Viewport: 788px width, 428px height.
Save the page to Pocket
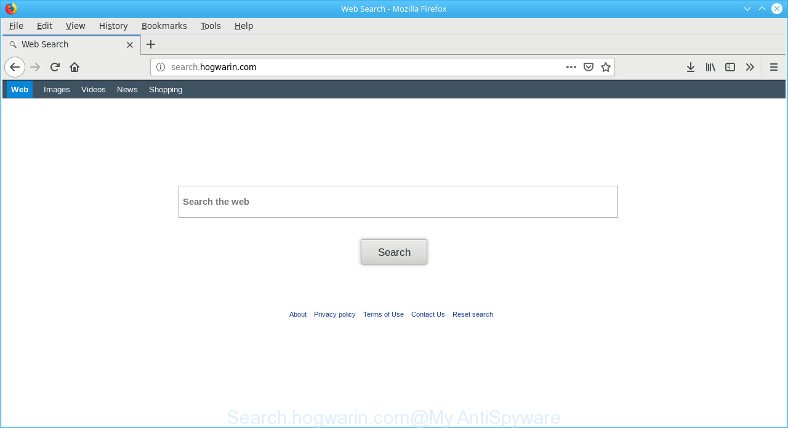588,67
